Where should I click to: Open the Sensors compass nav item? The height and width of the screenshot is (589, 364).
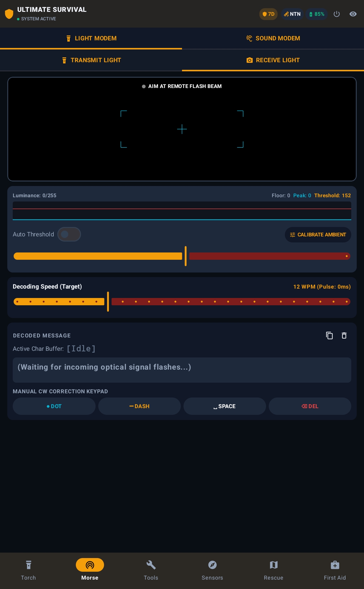[x=212, y=570]
